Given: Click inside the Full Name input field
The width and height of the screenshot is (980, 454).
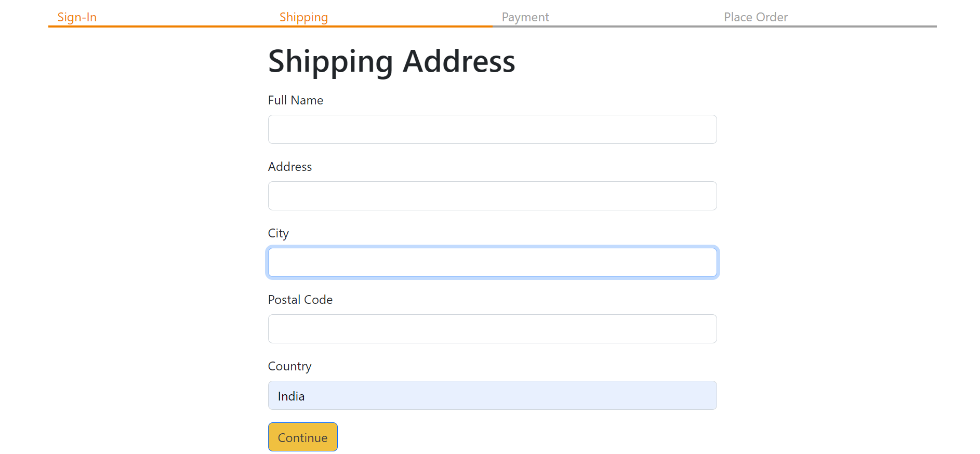Looking at the screenshot, I should point(492,129).
